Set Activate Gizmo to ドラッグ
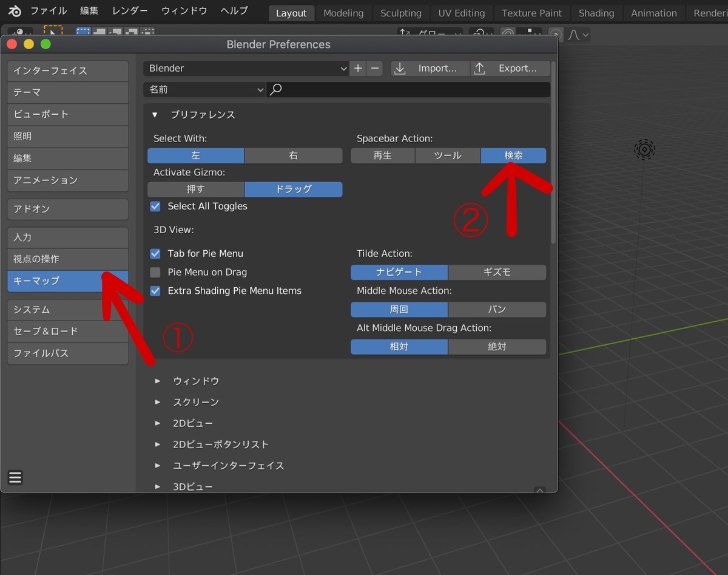This screenshot has width=728, height=575. [294, 189]
